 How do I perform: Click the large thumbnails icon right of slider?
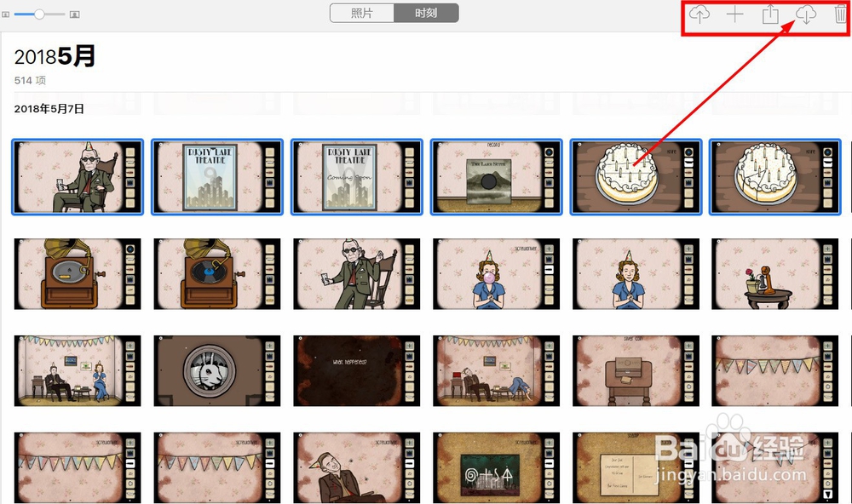[x=74, y=14]
